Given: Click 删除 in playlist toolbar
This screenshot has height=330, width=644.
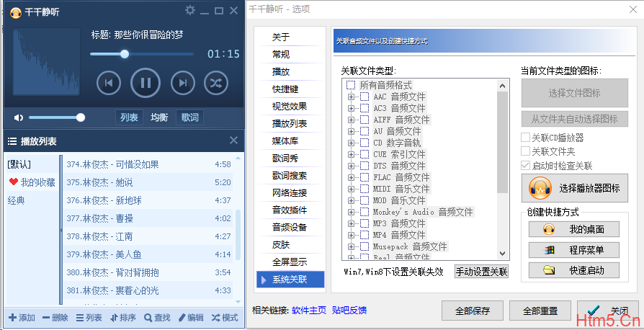Looking at the screenshot, I should click(x=55, y=318).
